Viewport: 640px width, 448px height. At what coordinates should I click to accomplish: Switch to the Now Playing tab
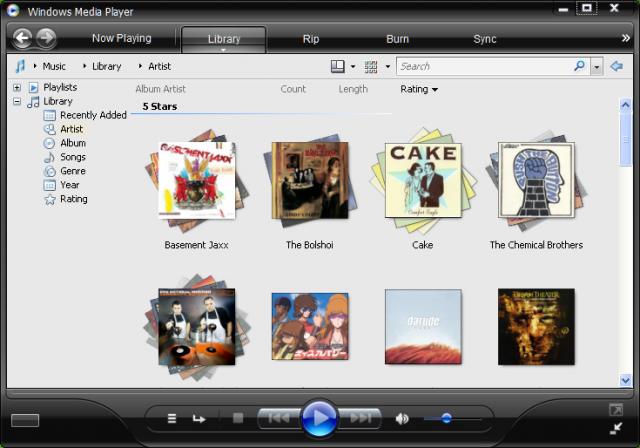pyautogui.click(x=122, y=38)
